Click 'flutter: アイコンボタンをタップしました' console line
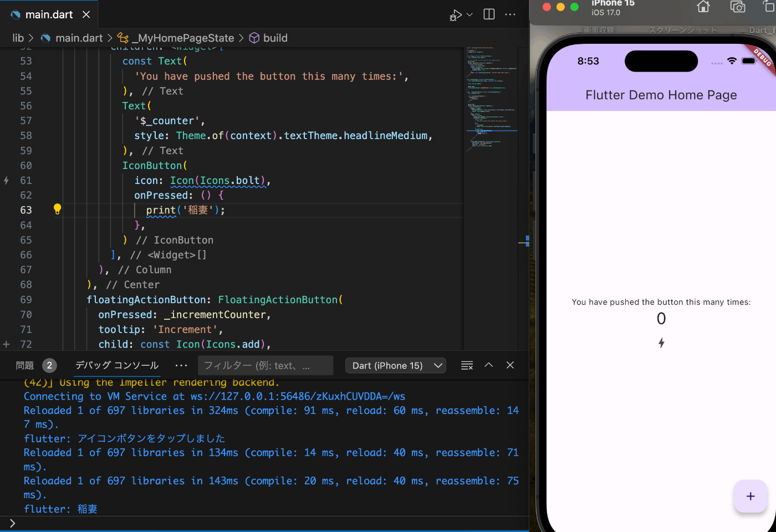The width and height of the screenshot is (776, 532). (124, 438)
